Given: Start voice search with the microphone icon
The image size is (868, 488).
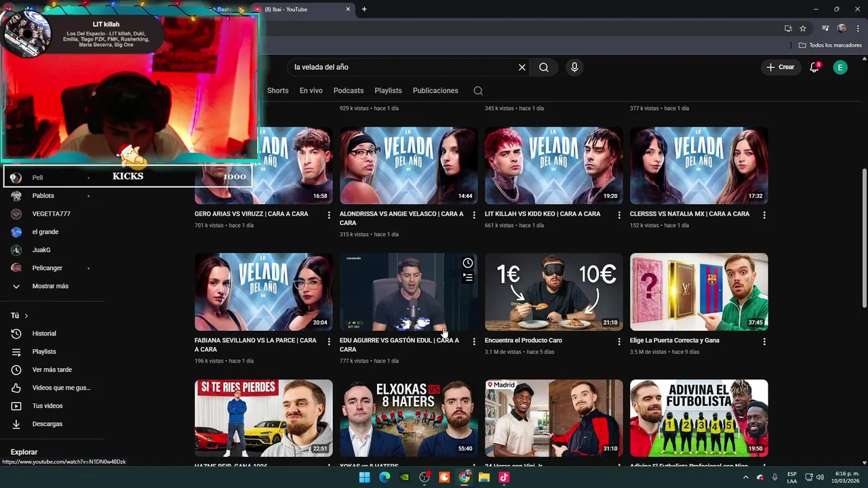Looking at the screenshot, I should pos(574,67).
